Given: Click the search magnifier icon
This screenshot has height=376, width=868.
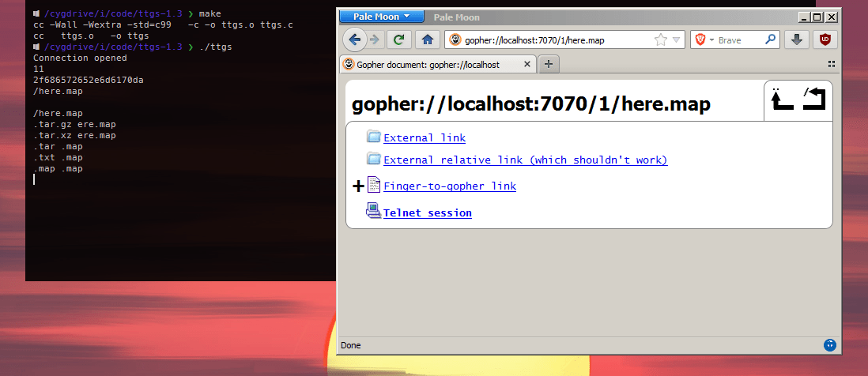Looking at the screenshot, I should click(770, 39).
